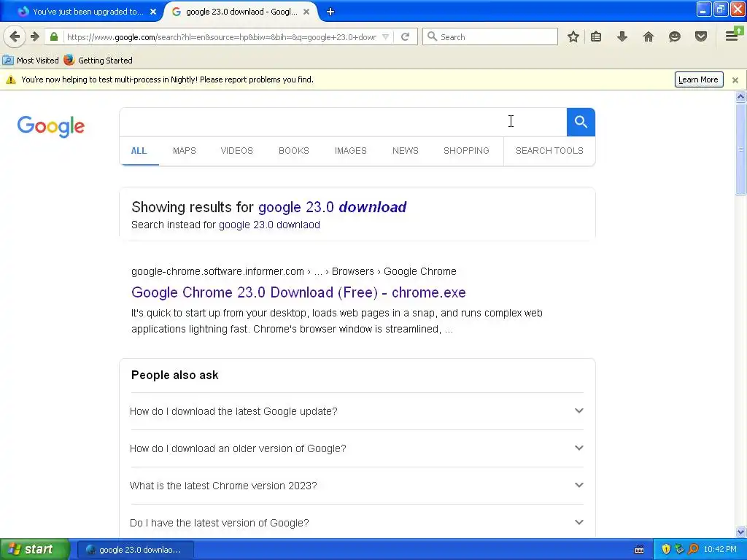747x560 pixels.
Task: Click the blue Google search magnifier button
Action: click(581, 122)
